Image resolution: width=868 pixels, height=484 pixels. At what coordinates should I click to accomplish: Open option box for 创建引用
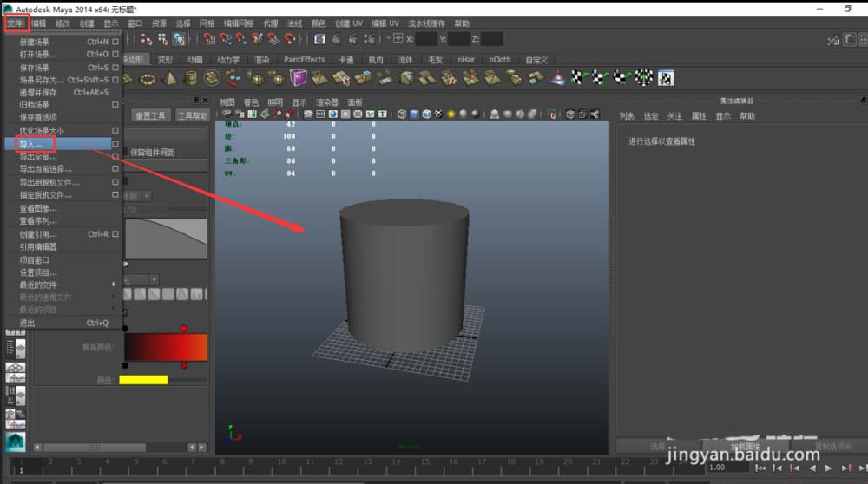point(115,234)
